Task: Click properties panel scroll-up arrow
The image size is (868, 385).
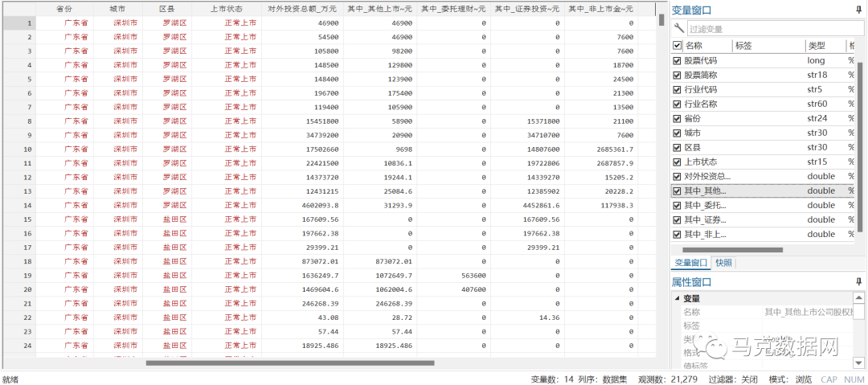Action: (x=858, y=297)
